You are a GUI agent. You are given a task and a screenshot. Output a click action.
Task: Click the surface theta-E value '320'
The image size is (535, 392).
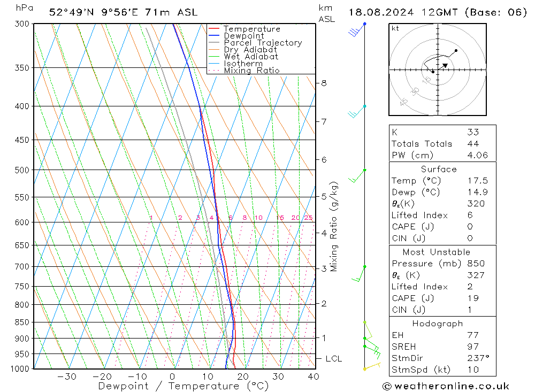[476, 204]
